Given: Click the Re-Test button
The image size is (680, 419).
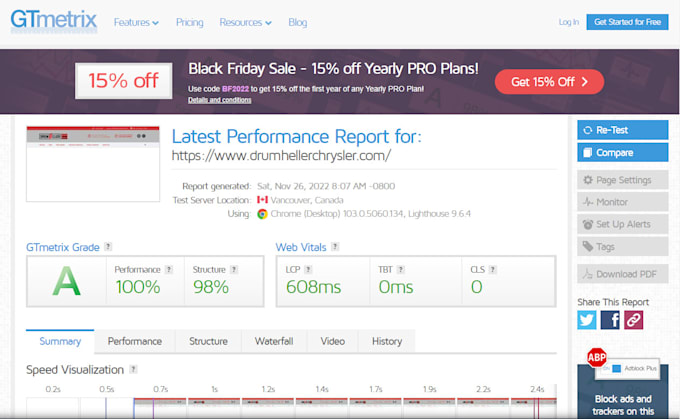Looking at the screenshot, I should [622, 130].
